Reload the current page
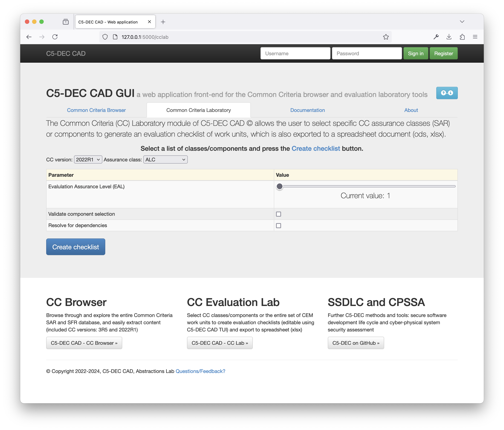The image size is (504, 430). coord(55,37)
